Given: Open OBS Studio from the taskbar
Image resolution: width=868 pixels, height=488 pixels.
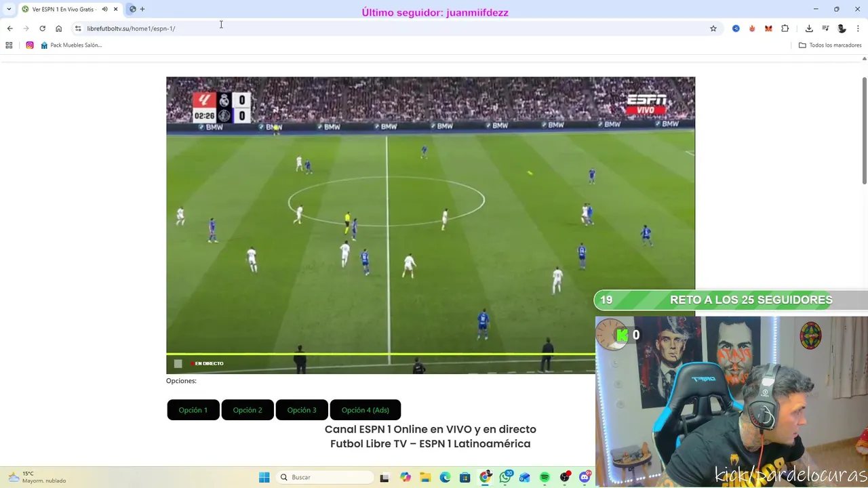Looking at the screenshot, I should tap(565, 477).
